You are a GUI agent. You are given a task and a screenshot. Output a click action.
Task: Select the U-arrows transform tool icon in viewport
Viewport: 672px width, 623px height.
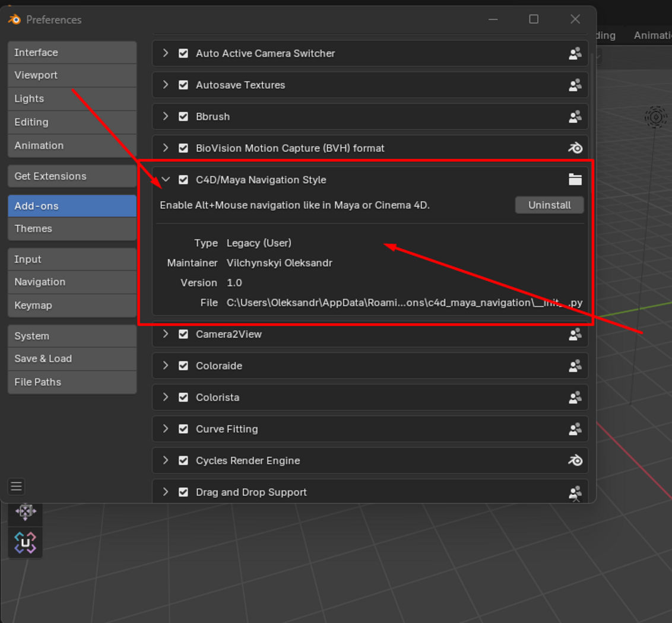26,542
